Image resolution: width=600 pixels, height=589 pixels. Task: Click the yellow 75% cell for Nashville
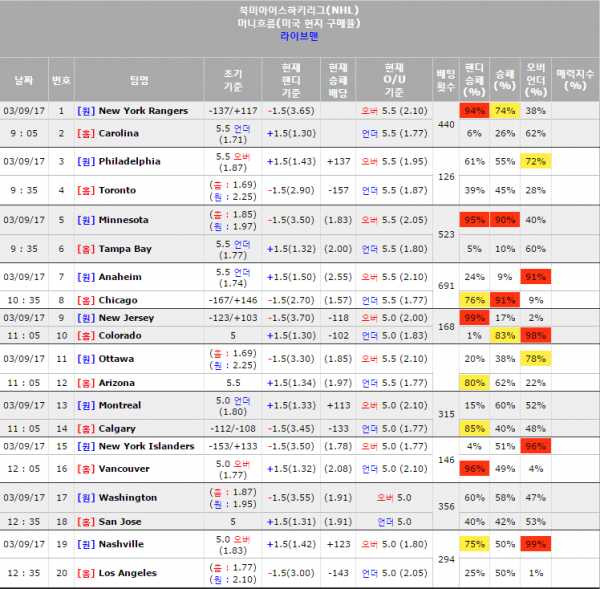[474, 544]
